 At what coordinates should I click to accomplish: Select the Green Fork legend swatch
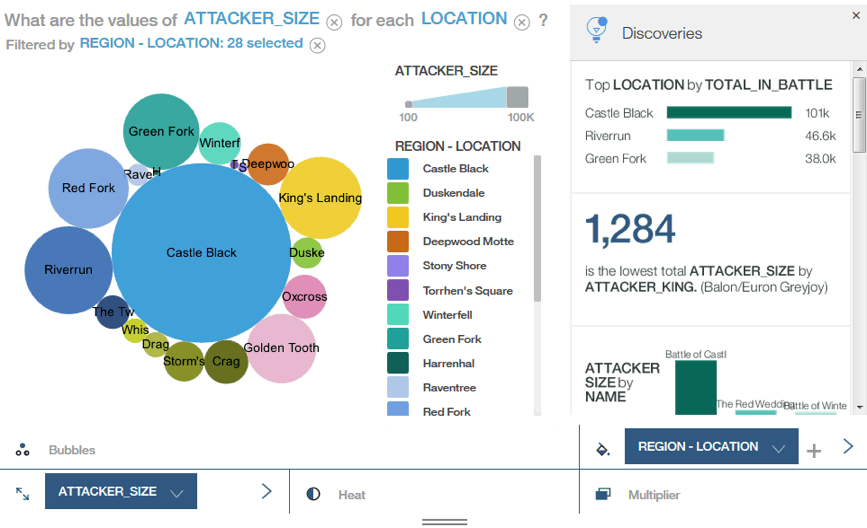398,339
